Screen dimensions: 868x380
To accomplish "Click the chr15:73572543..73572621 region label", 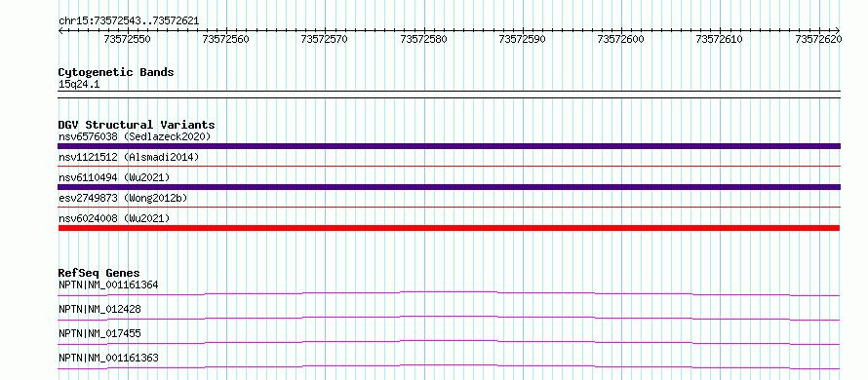I will (x=129, y=21).
